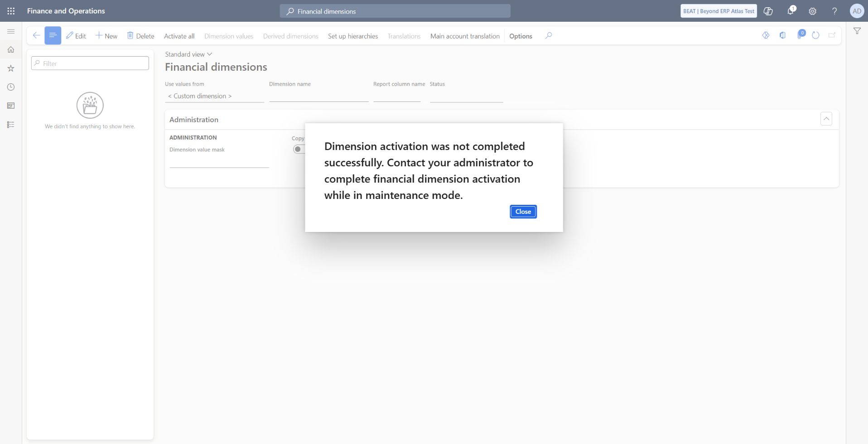Screen dimensions: 868x444
Task: Show notifications bell in the header
Action: point(791,11)
